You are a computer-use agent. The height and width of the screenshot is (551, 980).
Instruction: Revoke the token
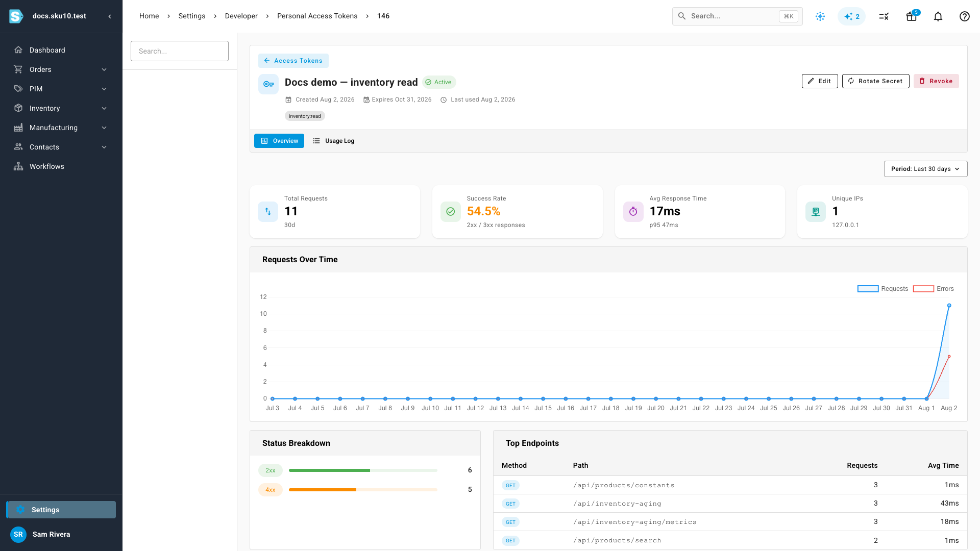coord(936,81)
